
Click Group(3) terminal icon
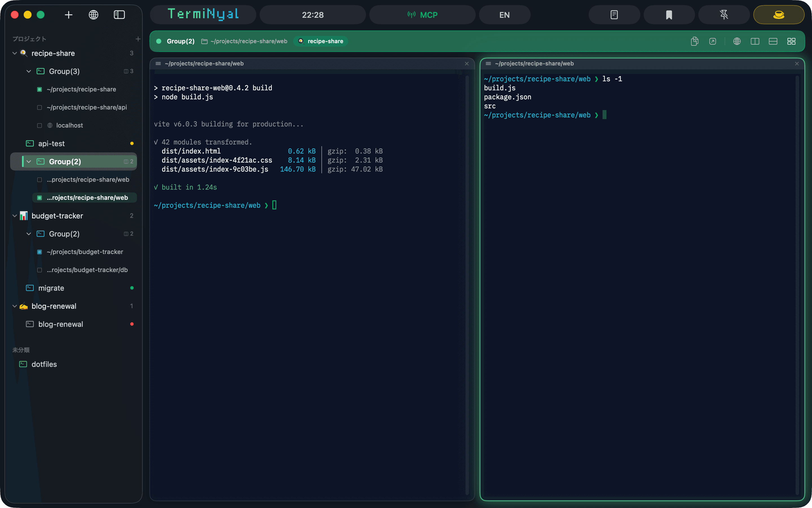pyautogui.click(x=41, y=71)
